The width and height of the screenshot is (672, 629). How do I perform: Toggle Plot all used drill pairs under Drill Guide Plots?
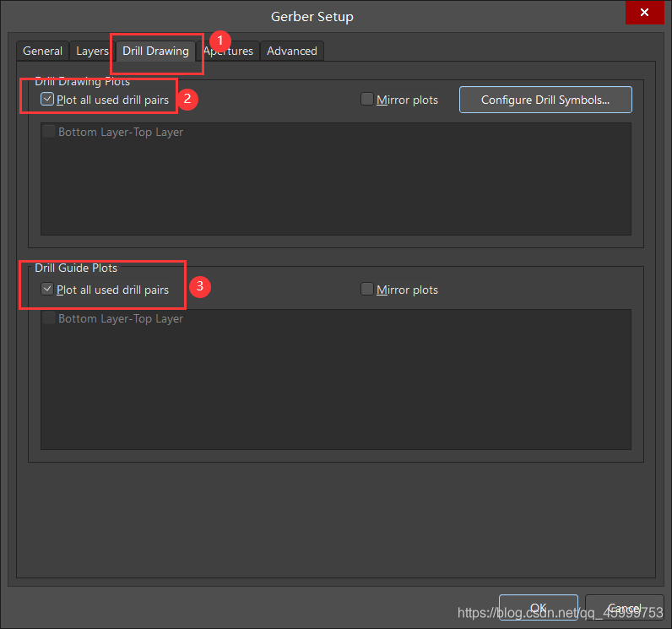point(48,290)
